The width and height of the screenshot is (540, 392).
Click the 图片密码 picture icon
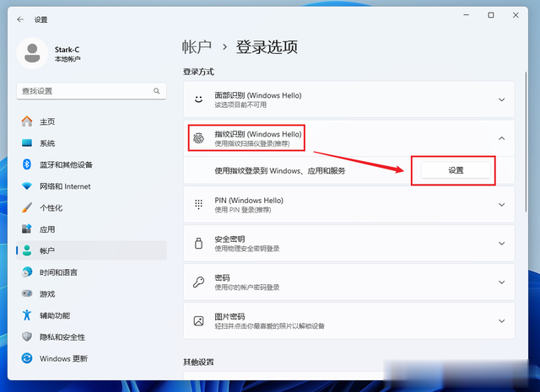tap(199, 320)
